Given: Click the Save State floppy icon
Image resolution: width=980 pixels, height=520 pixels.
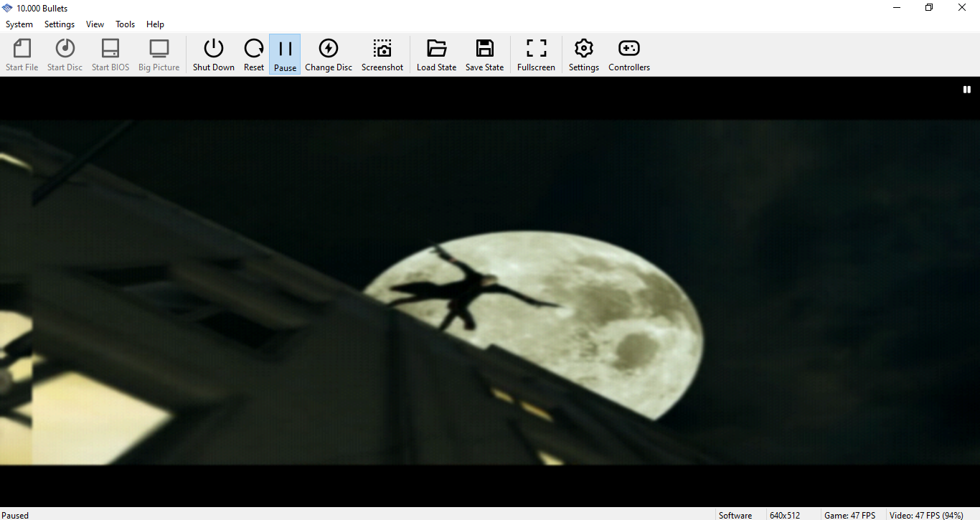Looking at the screenshot, I should 484,55.
